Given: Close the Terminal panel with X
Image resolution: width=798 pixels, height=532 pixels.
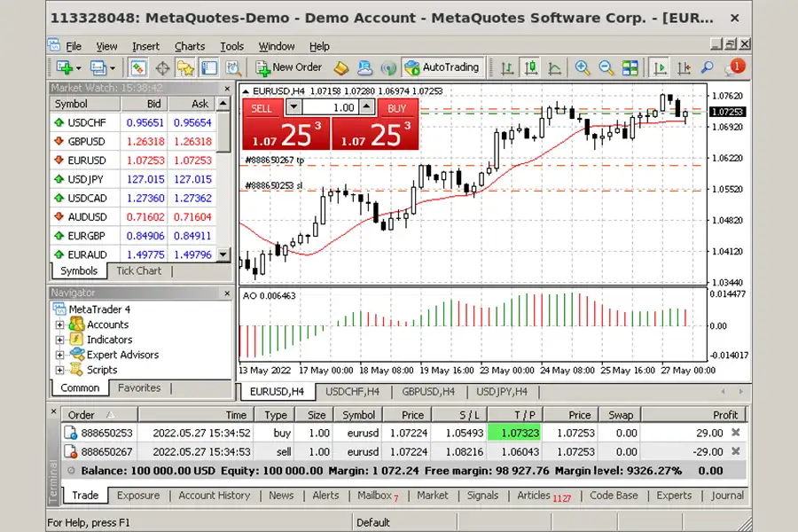Looking at the screenshot, I should (53, 411).
